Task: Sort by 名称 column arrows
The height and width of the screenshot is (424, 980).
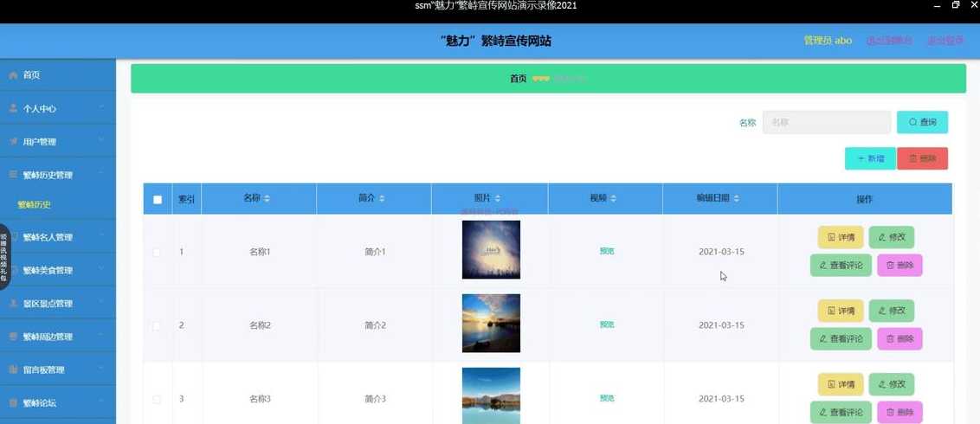Action: (267, 198)
